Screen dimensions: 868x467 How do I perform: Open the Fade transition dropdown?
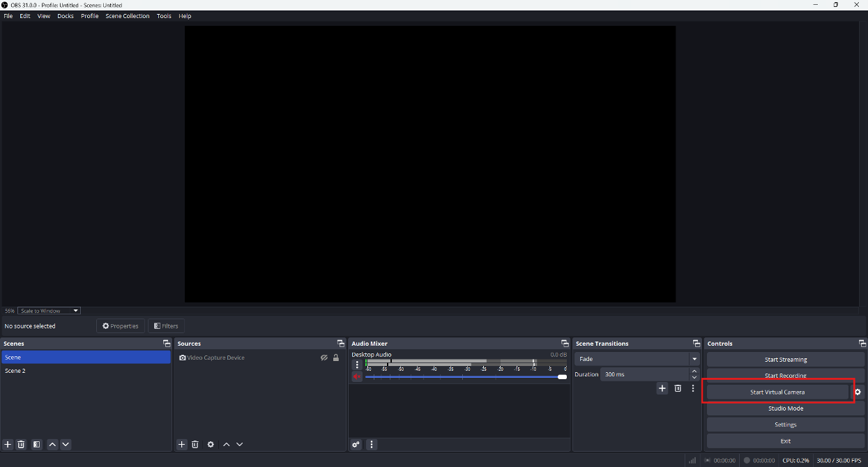coord(694,358)
